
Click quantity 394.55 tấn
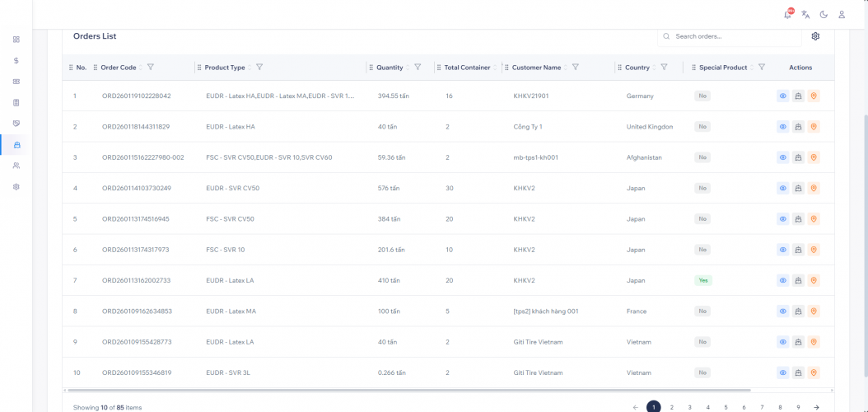[x=394, y=96]
